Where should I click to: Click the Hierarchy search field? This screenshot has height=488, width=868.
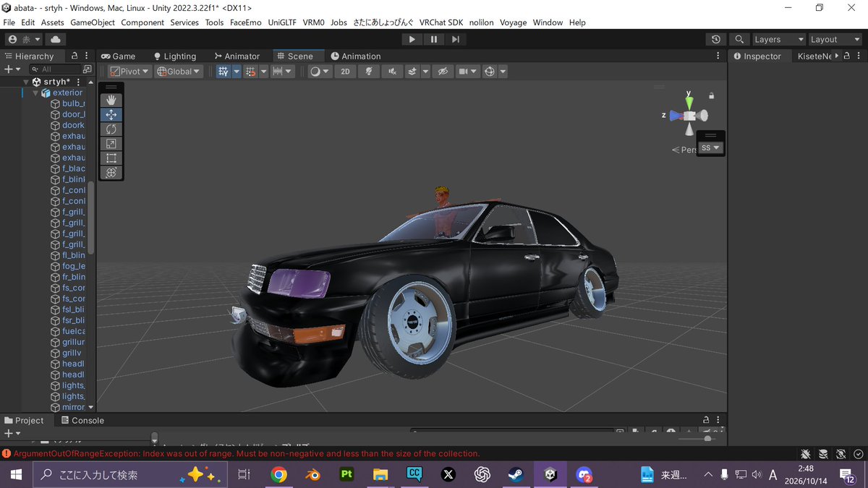point(55,69)
